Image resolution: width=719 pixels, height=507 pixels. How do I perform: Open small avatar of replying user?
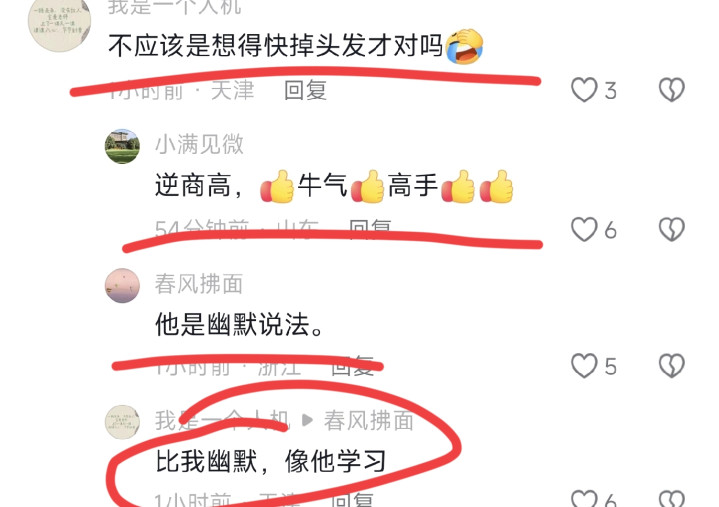pyautogui.click(x=122, y=422)
